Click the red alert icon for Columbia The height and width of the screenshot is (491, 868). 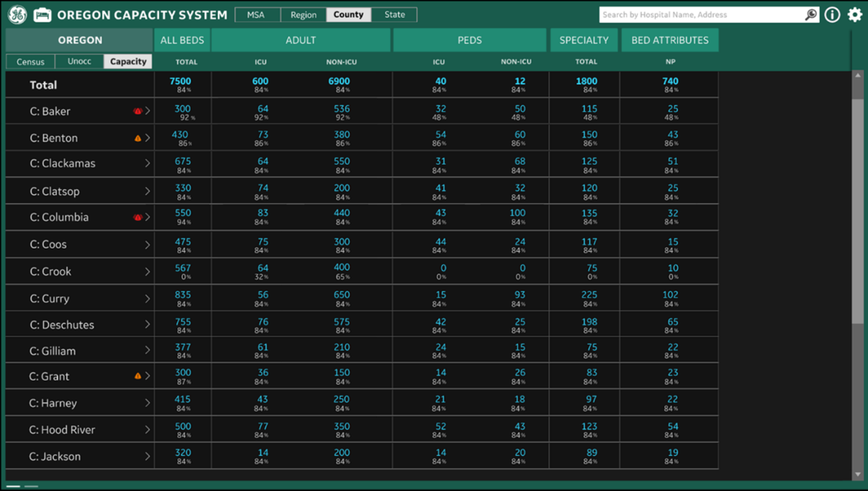point(138,217)
